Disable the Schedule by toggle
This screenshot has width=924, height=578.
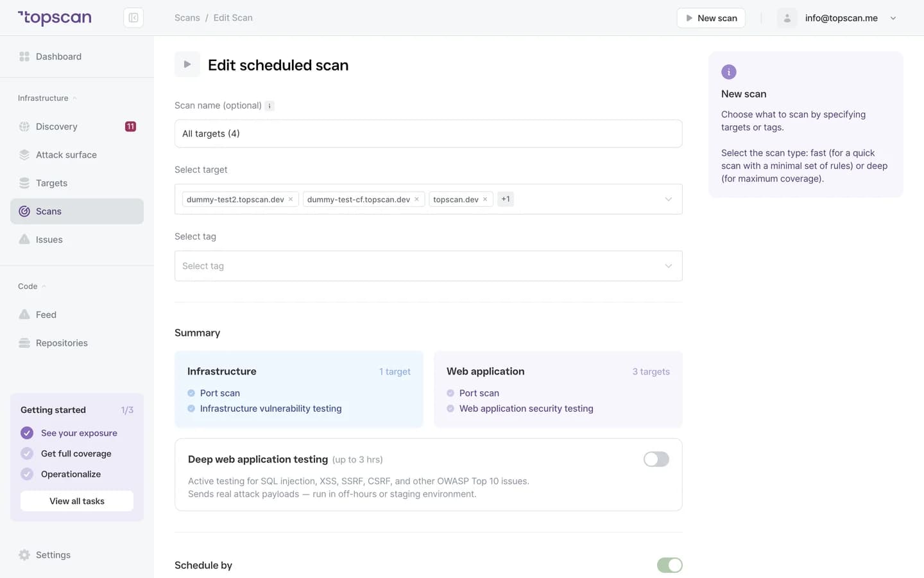[669, 565]
